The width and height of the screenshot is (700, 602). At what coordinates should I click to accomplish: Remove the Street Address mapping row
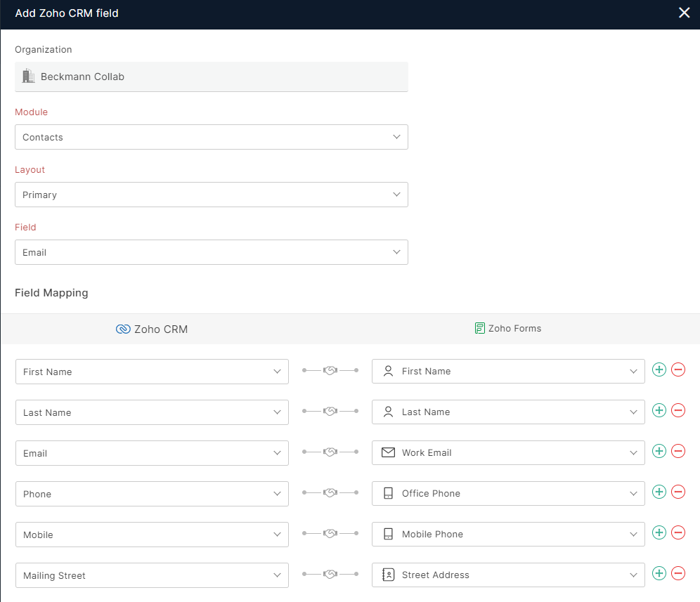[x=678, y=573]
